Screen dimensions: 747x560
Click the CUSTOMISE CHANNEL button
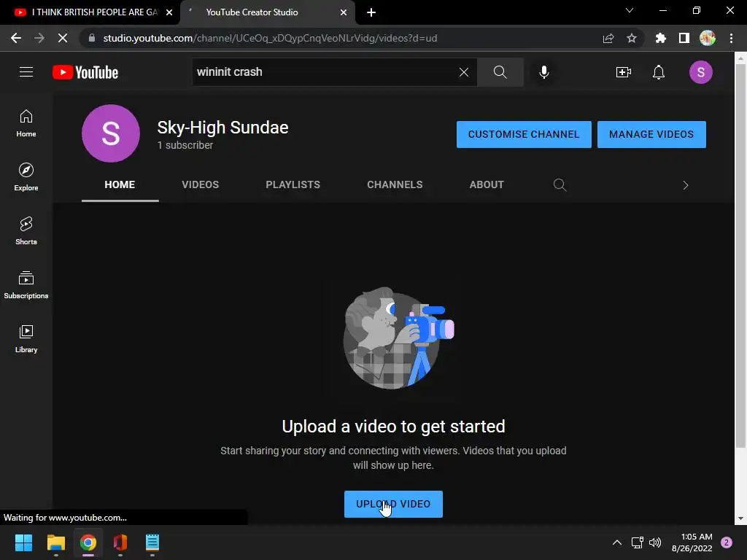pos(524,134)
